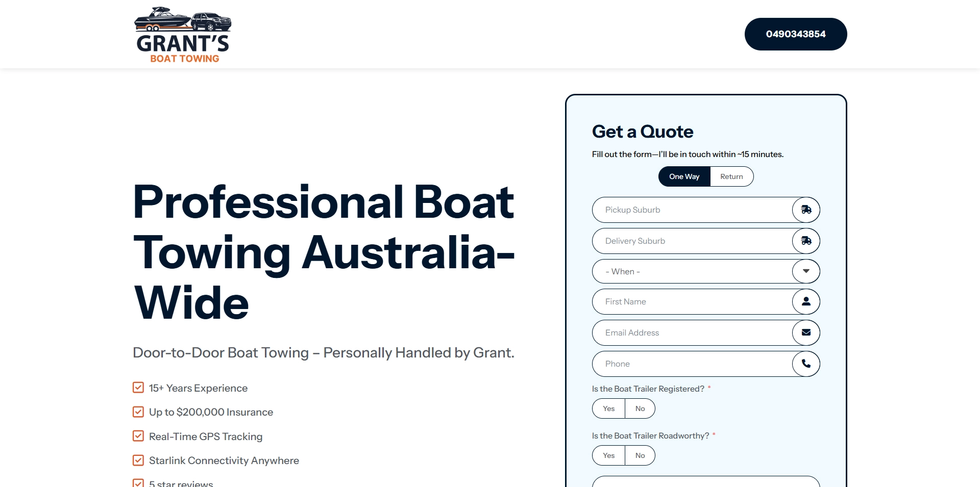Click the checkmark icon beside 15+ Years Experience
The height and width of the screenshot is (487, 980).
pyautogui.click(x=138, y=388)
